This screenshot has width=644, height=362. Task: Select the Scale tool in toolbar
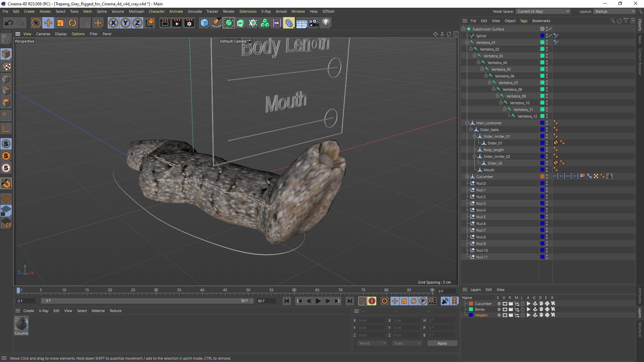(x=60, y=22)
